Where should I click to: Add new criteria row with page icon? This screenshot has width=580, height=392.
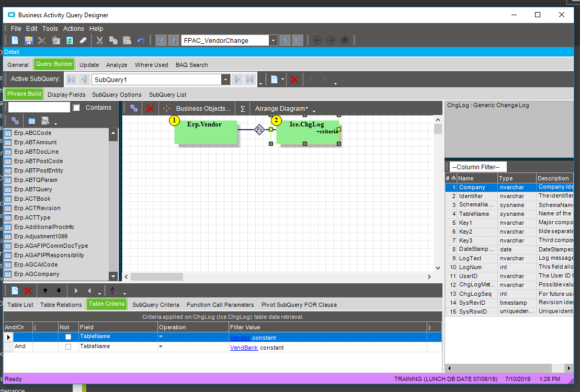(x=15, y=291)
